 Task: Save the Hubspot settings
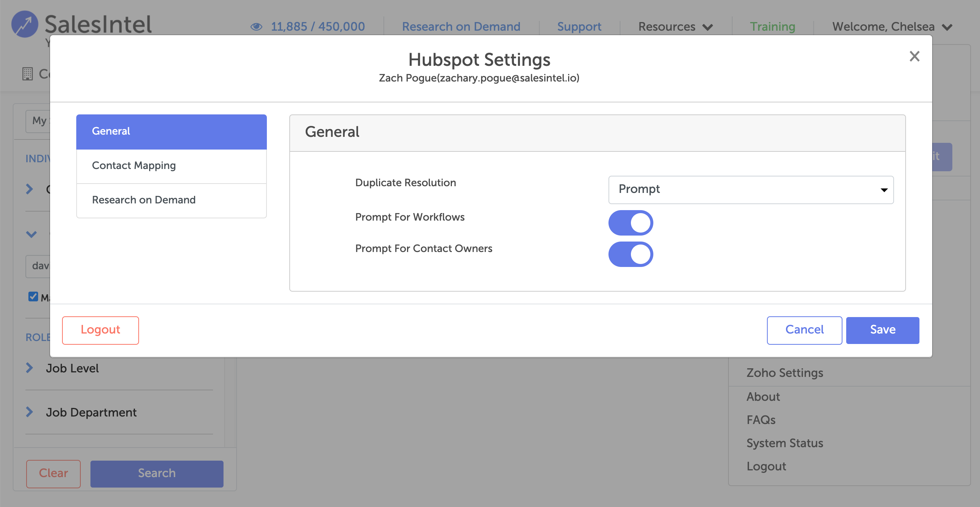882,330
